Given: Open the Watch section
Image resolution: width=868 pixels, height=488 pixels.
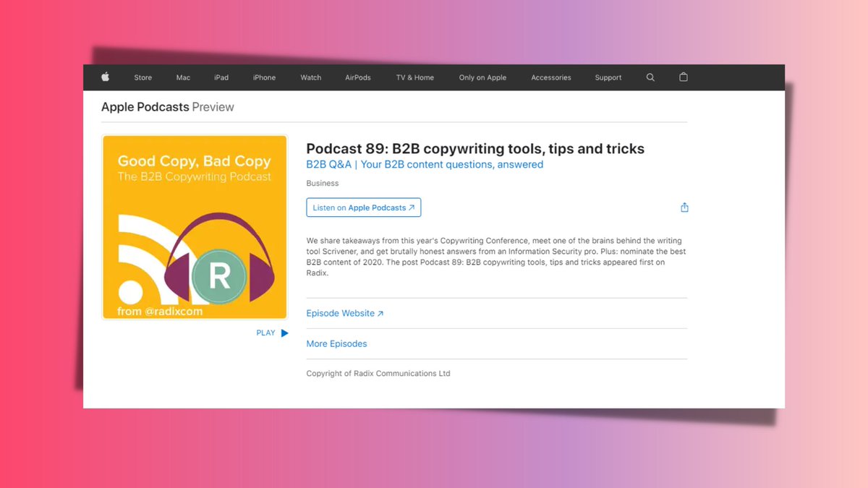Looking at the screenshot, I should [x=310, y=77].
